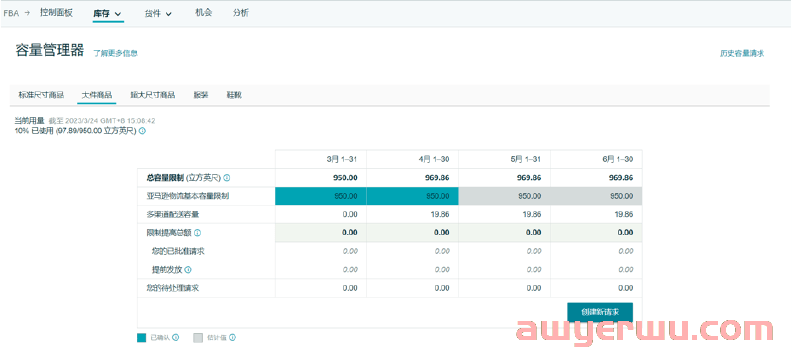Click 提前发放 value 0.00 for 6月
This screenshot has height=360, width=792.
[x=626, y=270]
